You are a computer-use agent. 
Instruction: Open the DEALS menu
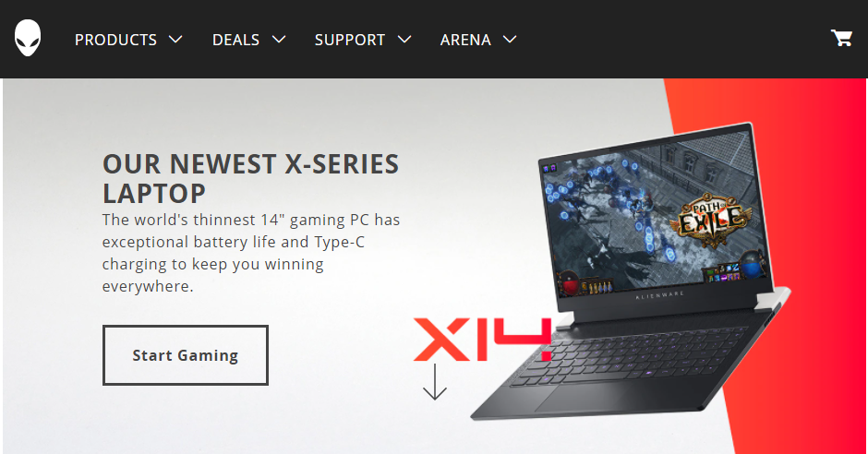[235, 40]
